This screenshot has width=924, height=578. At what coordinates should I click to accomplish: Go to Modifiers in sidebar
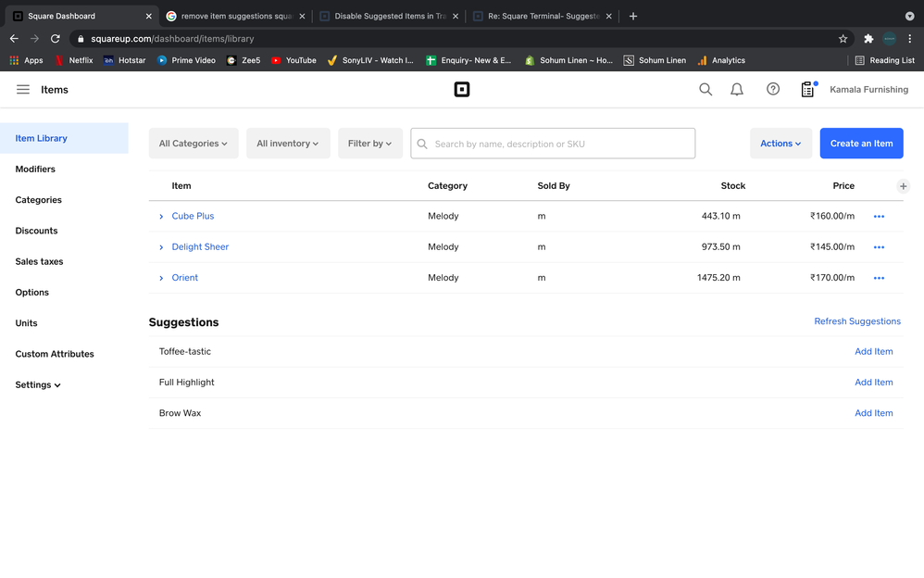tap(35, 170)
